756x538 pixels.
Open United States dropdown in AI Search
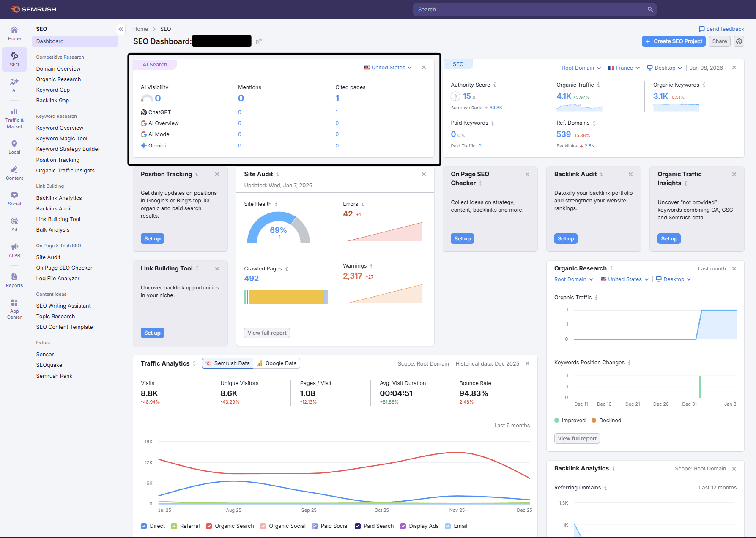[x=388, y=68]
